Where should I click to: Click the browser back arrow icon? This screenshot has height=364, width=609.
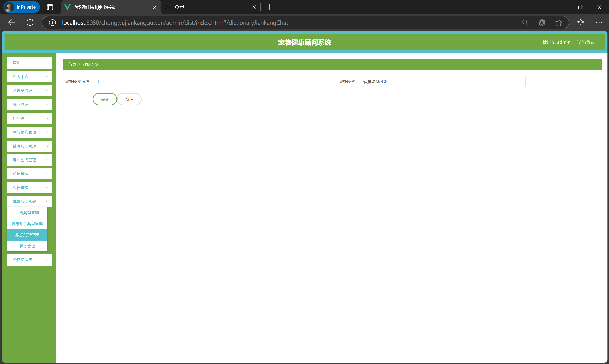[x=11, y=23]
